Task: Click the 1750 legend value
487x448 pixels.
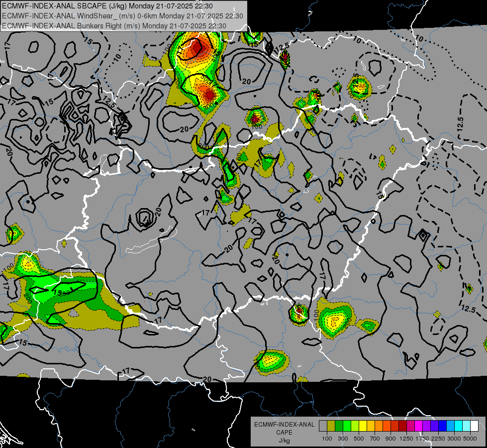Action: [x=422, y=439]
